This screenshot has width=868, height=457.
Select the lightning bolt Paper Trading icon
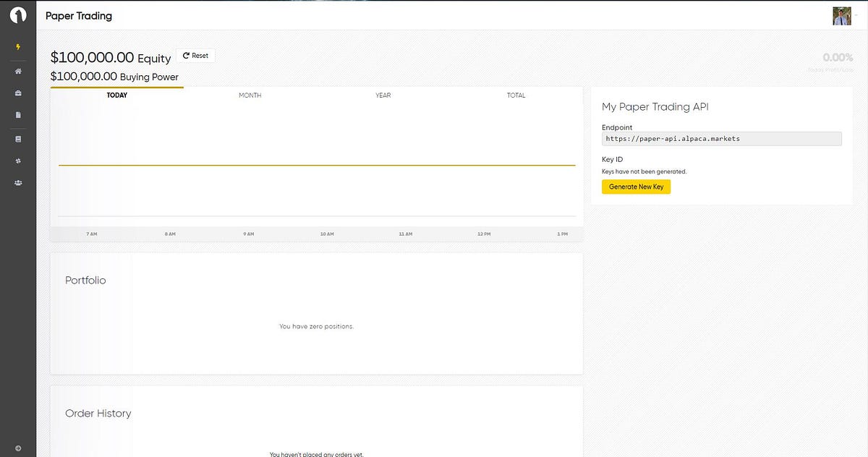[x=18, y=46]
